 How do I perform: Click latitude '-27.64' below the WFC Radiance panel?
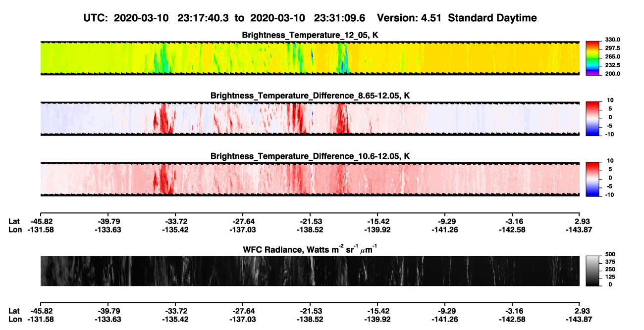click(242, 311)
